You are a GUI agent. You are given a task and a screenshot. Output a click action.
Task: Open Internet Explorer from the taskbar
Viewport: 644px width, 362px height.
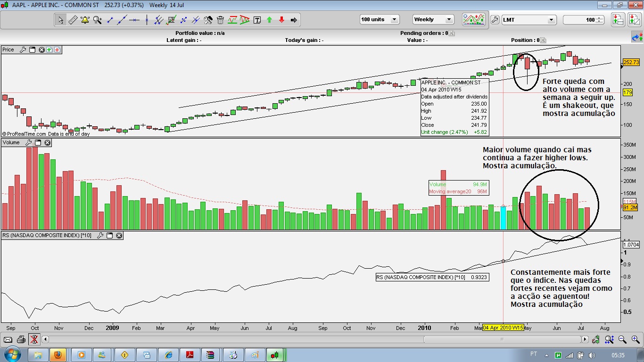[168, 354]
